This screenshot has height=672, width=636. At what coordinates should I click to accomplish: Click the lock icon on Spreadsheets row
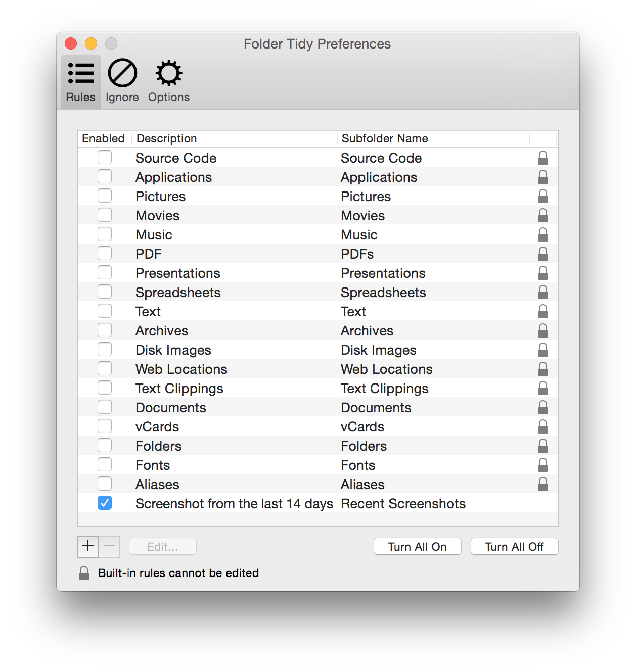point(543,292)
